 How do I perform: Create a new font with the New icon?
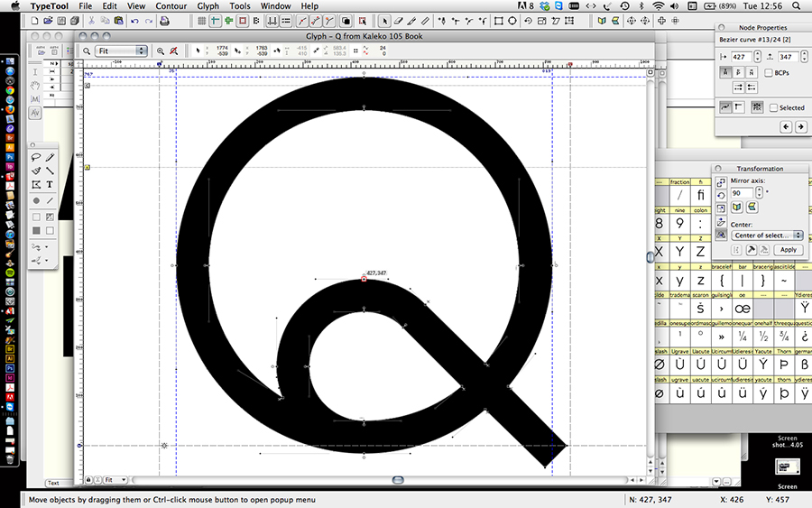(34, 21)
